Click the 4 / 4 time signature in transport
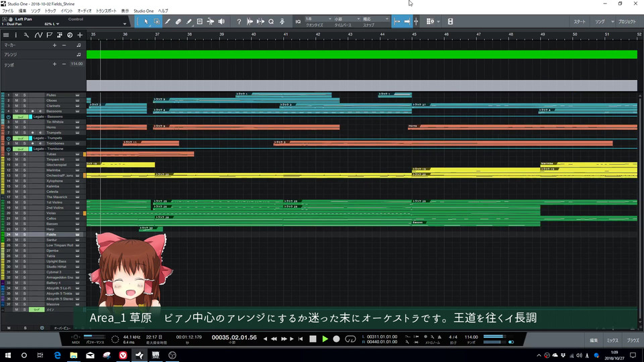This screenshot has height=362, width=644. click(x=453, y=337)
